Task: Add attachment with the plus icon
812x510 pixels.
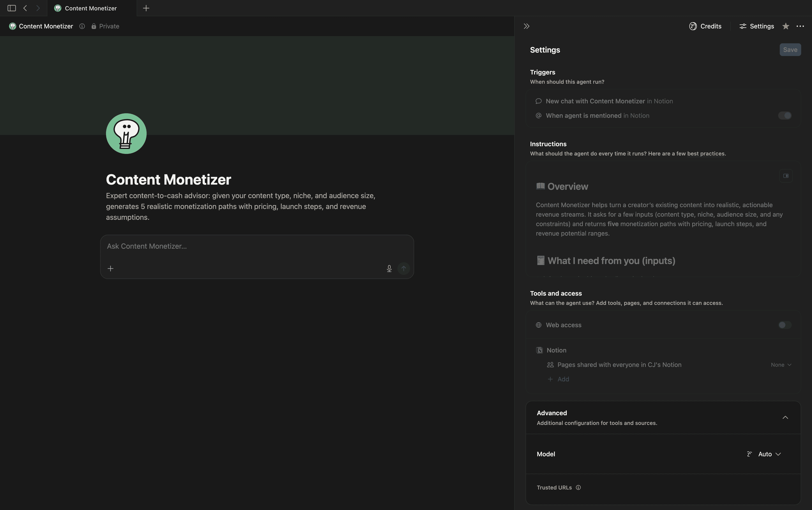Action: (111, 269)
